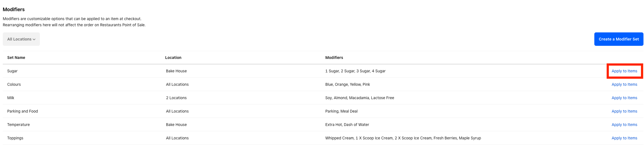Click the Set Name column header
The width and height of the screenshot is (644, 150).
(16, 58)
